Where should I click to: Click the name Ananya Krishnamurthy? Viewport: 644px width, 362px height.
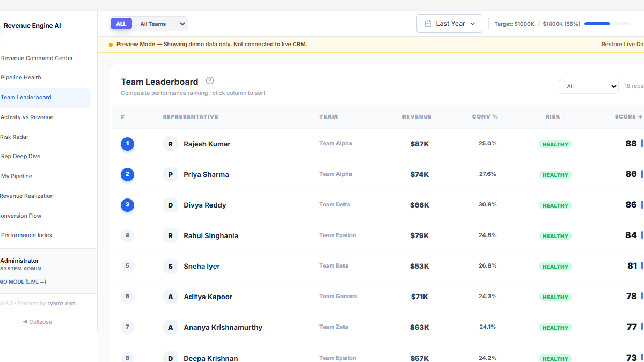pyautogui.click(x=223, y=327)
